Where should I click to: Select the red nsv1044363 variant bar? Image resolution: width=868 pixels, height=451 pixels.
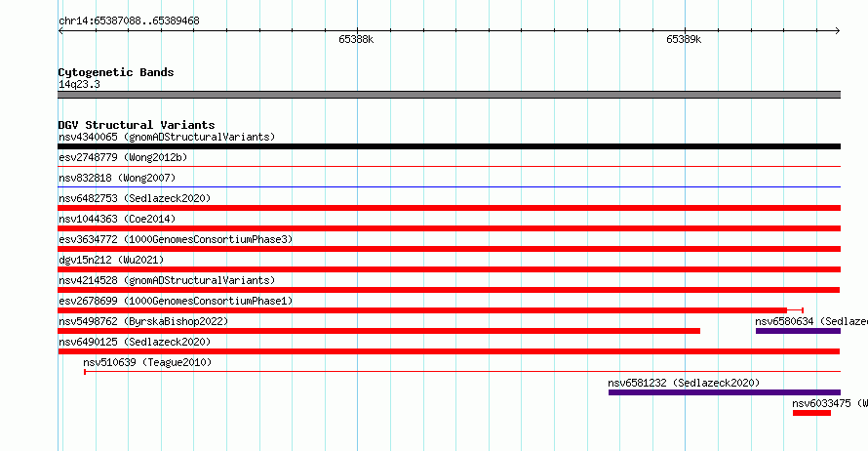[449, 228]
